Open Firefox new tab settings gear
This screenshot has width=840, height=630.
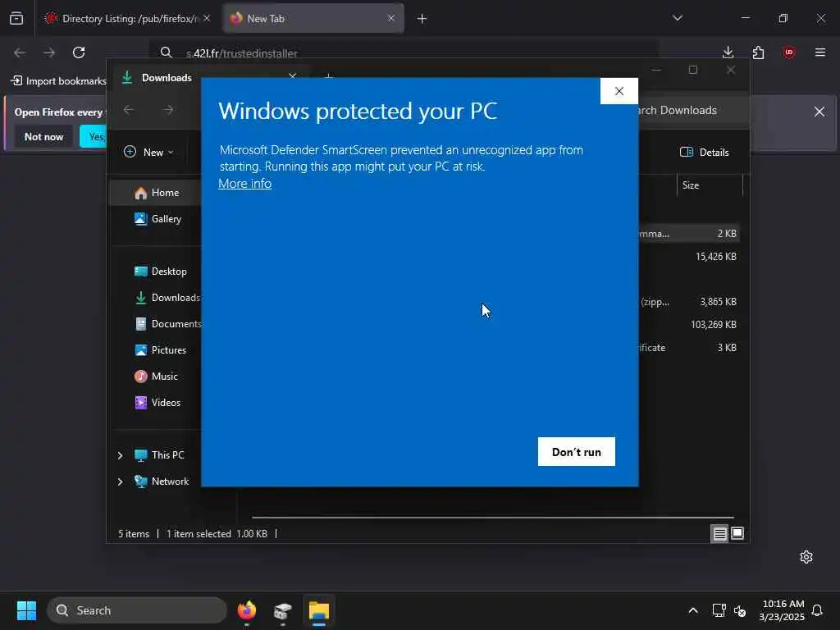(x=806, y=557)
